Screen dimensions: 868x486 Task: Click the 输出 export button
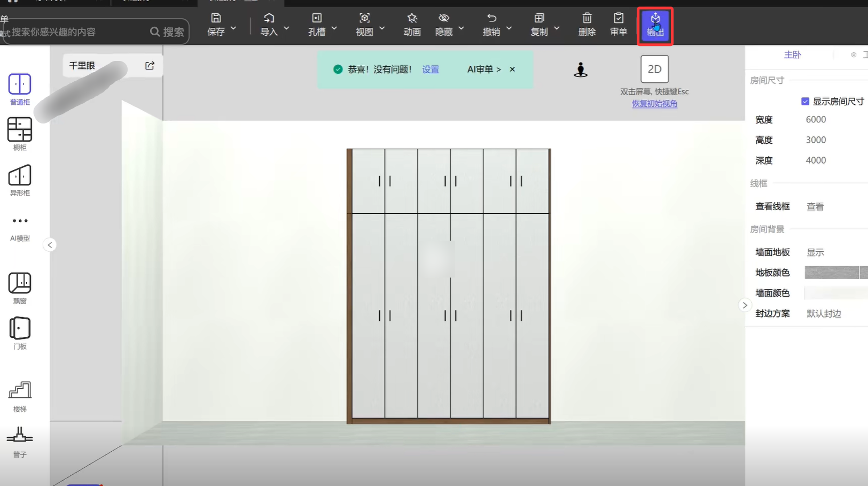pos(655,25)
